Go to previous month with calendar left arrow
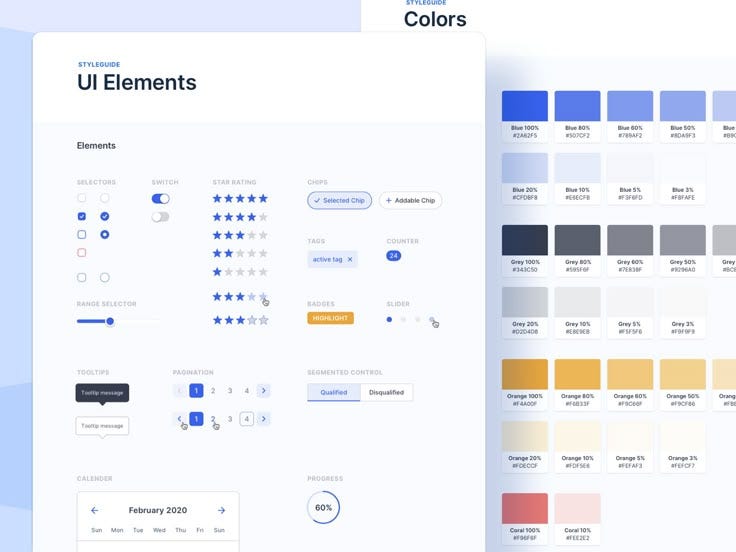Image resolution: width=736 pixels, height=552 pixels. coord(95,510)
